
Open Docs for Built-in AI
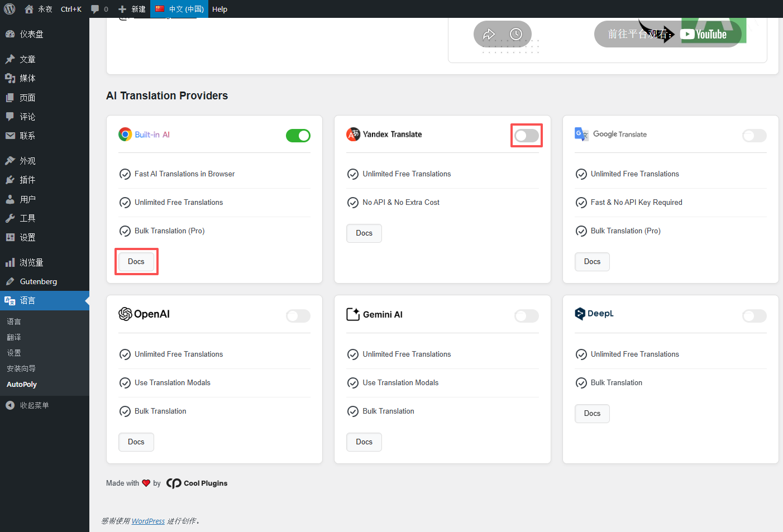(x=136, y=262)
